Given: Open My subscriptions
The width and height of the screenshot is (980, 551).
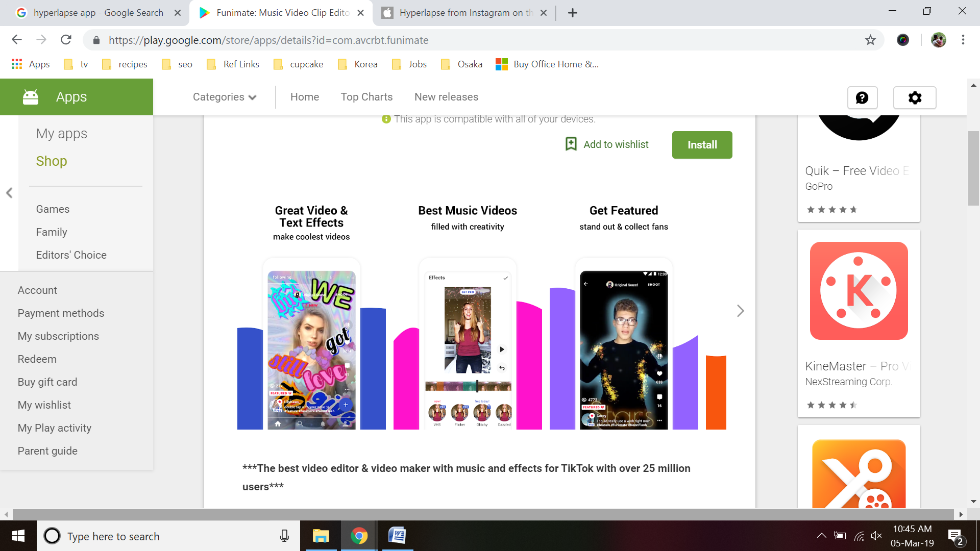Looking at the screenshot, I should (58, 336).
